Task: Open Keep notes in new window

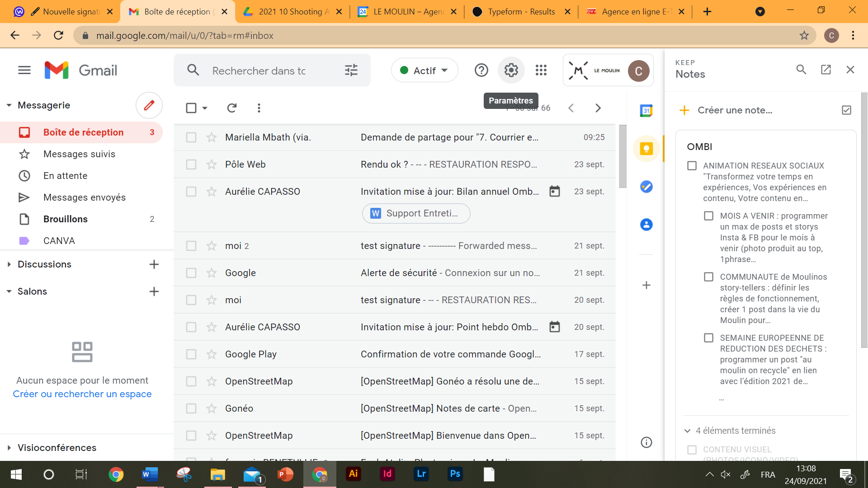Action: [x=826, y=70]
